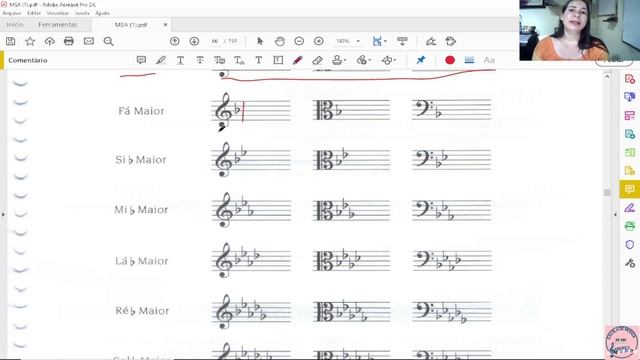Choose the arrow selection tool
Viewport: 640px width, 360px height.
(x=260, y=41)
